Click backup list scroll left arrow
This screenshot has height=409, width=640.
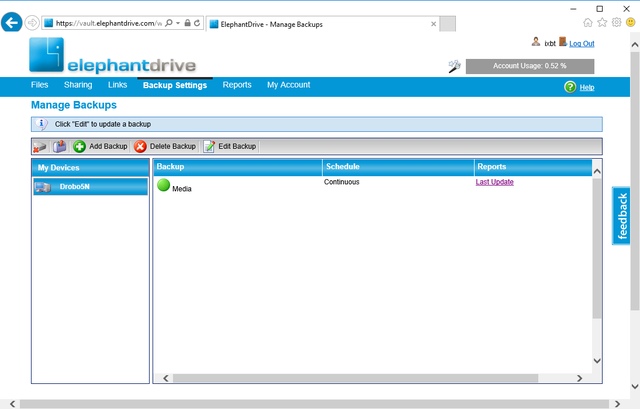click(x=166, y=378)
